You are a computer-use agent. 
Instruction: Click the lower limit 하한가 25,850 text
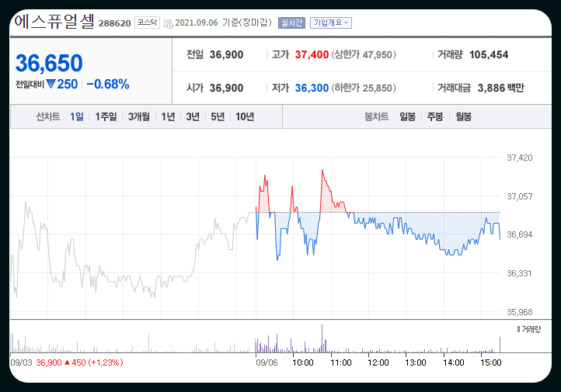(364, 88)
